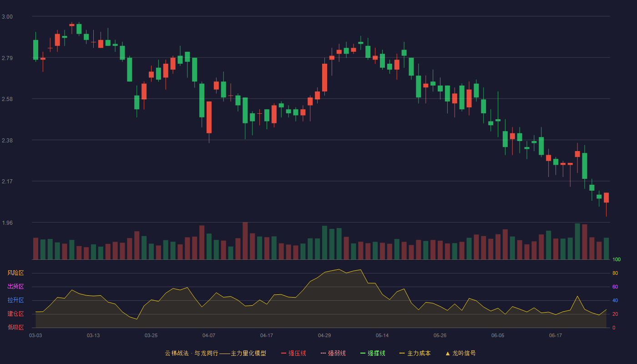Select the 低吸区 zone label
The height and width of the screenshot is (364, 637).
[x=15, y=327]
